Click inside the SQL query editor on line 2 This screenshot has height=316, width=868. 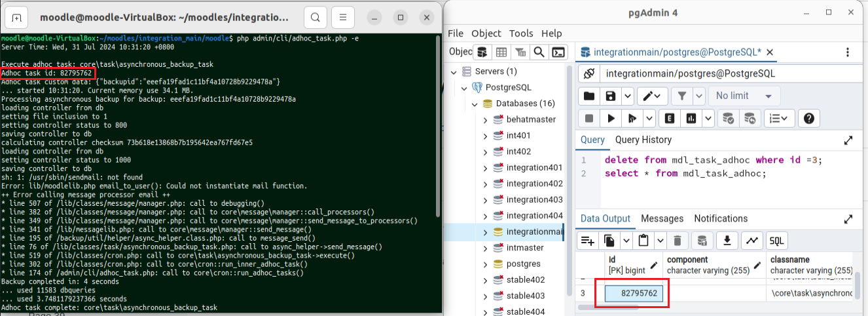click(687, 173)
